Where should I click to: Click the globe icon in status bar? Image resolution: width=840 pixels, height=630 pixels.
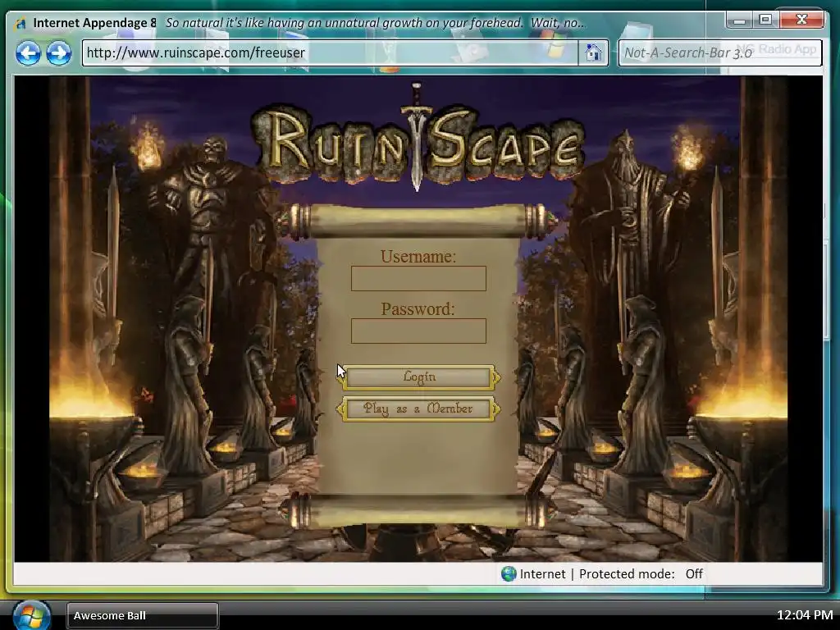click(x=509, y=573)
